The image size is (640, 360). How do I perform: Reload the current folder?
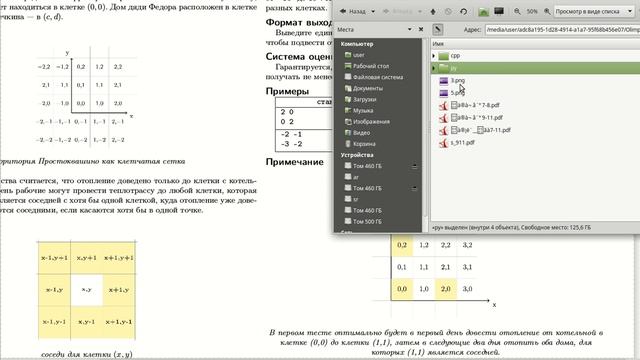(463, 11)
